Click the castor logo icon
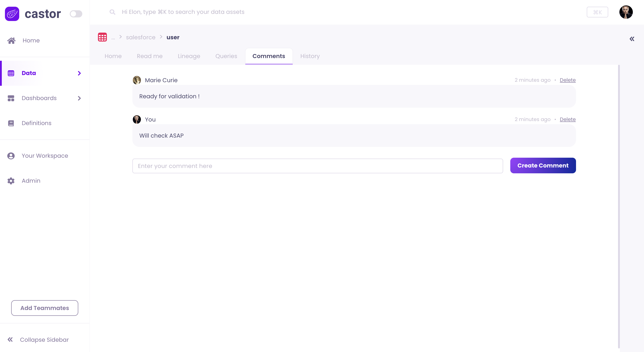The height and width of the screenshot is (352, 644). pyautogui.click(x=12, y=14)
